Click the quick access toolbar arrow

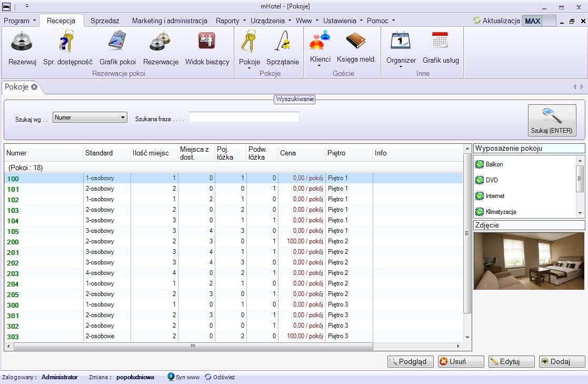coord(27,6)
